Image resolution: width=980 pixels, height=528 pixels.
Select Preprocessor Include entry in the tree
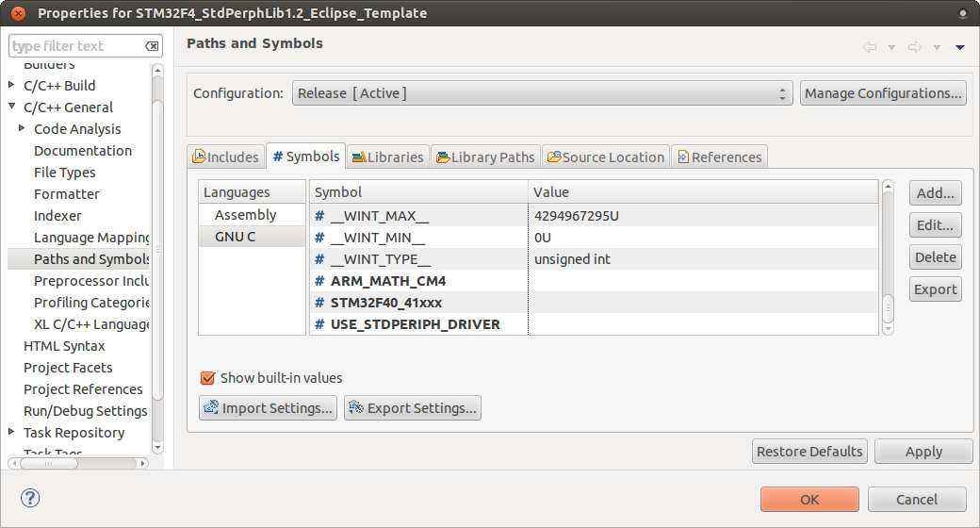coord(91,281)
